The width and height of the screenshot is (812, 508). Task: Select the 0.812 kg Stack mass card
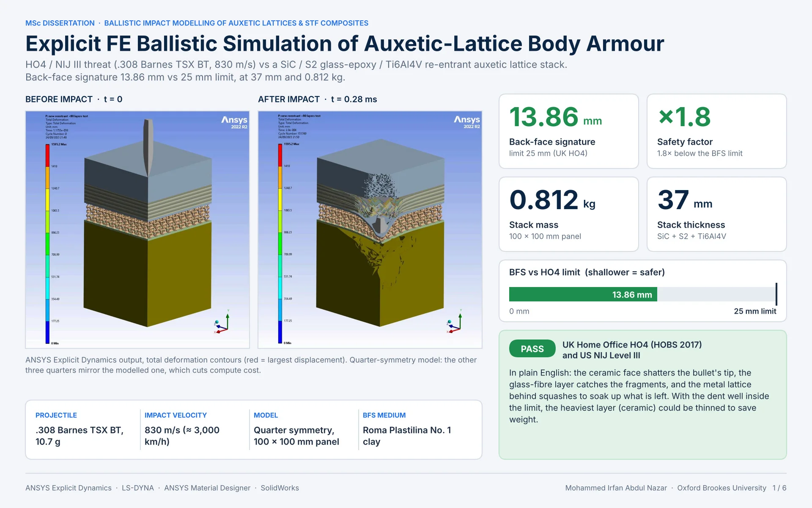568,214
